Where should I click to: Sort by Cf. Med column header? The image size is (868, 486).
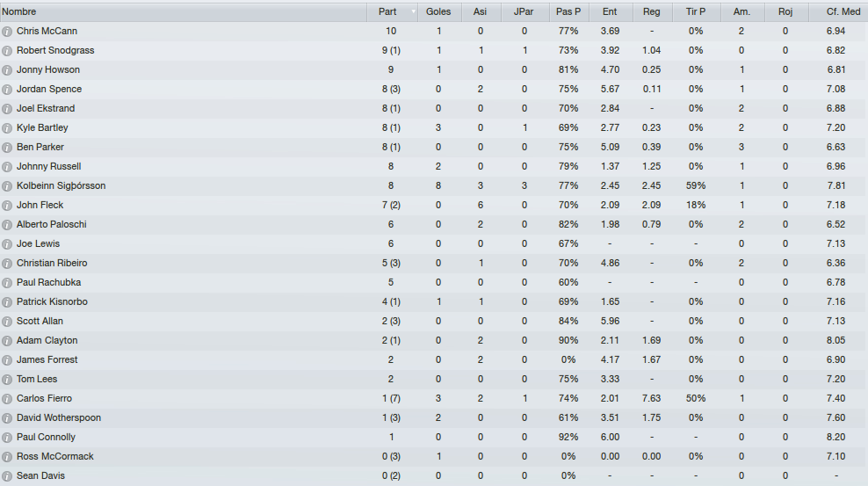(843, 11)
